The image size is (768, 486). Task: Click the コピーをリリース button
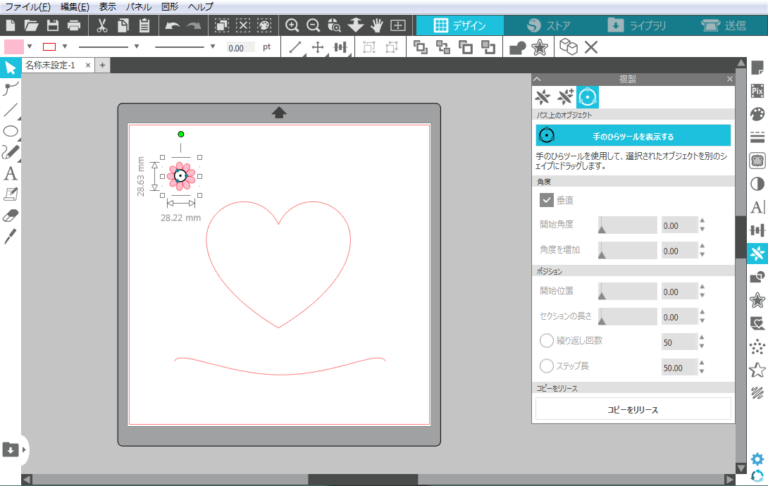633,410
